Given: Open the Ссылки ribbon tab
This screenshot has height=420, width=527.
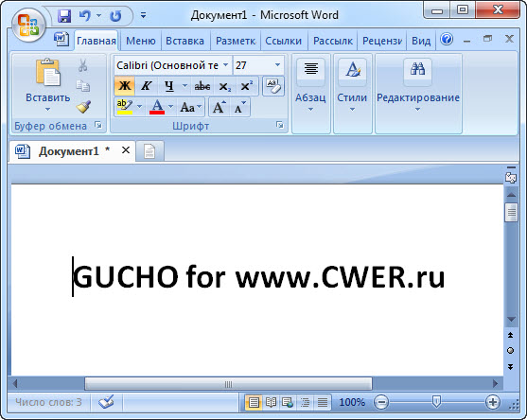Looking at the screenshot, I should [283, 41].
